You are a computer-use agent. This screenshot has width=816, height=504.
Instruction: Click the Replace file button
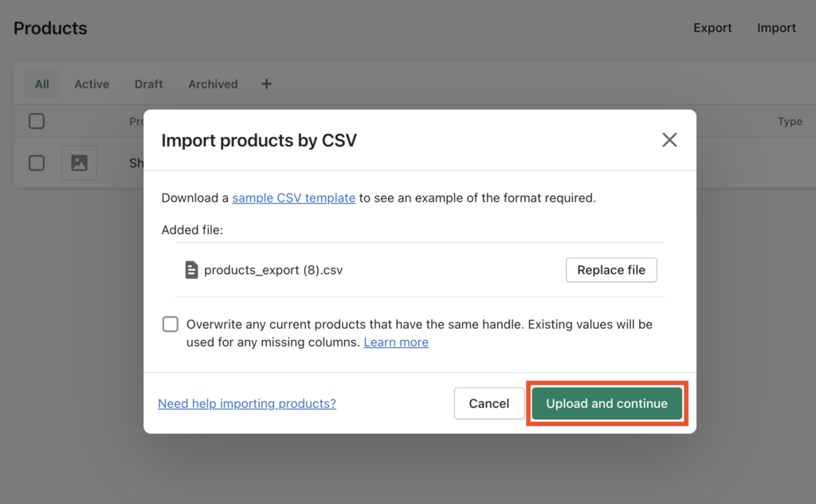(x=611, y=270)
